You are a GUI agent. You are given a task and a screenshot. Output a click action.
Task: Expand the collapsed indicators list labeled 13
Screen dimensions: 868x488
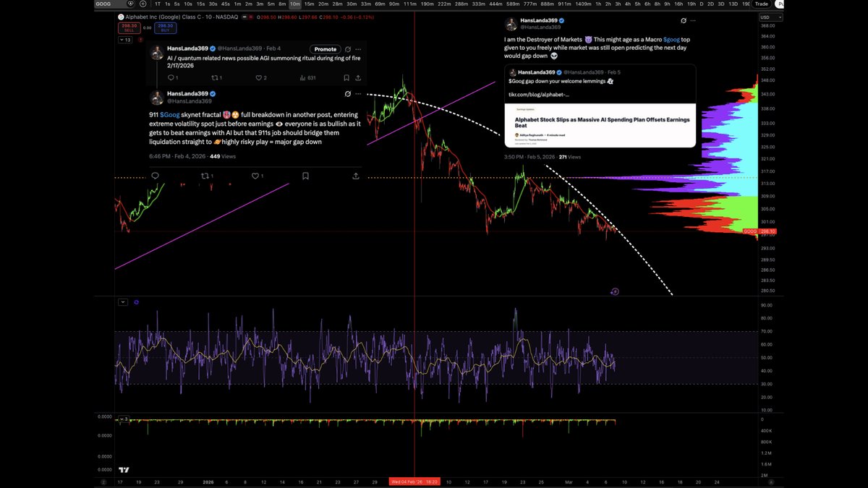click(125, 40)
